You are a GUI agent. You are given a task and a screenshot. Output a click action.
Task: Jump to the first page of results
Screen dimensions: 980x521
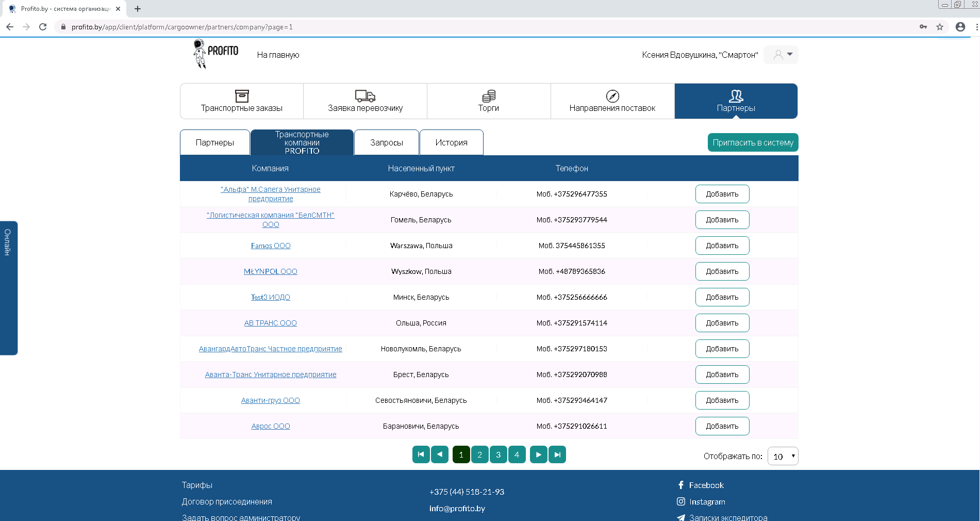[x=421, y=454]
